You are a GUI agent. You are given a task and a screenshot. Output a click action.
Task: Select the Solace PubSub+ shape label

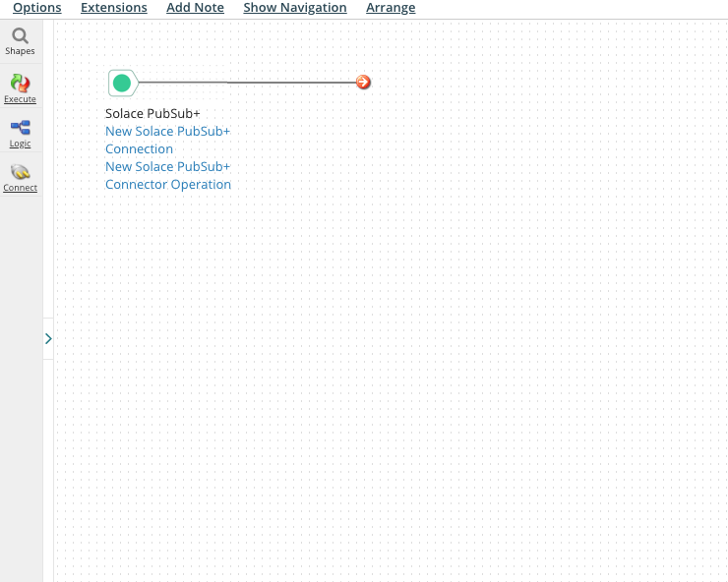click(152, 113)
